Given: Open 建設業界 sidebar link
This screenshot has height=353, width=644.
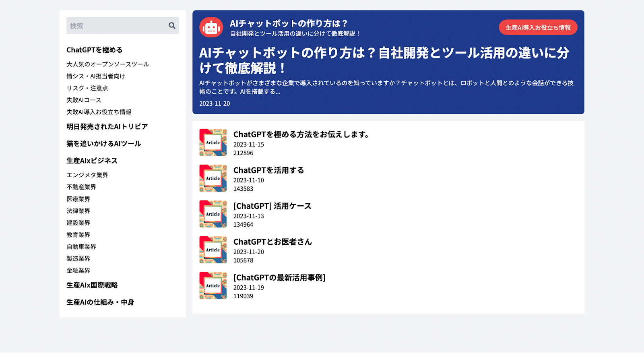Looking at the screenshot, I should (x=78, y=223).
